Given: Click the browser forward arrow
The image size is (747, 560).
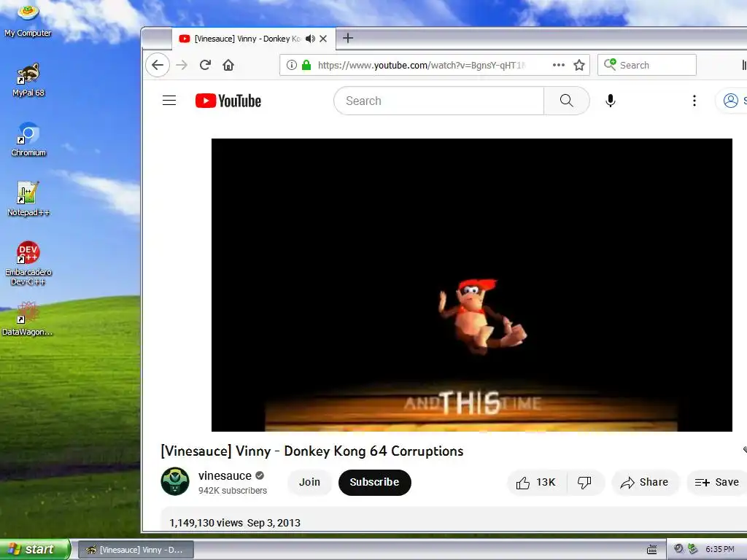Looking at the screenshot, I should 182,65.
